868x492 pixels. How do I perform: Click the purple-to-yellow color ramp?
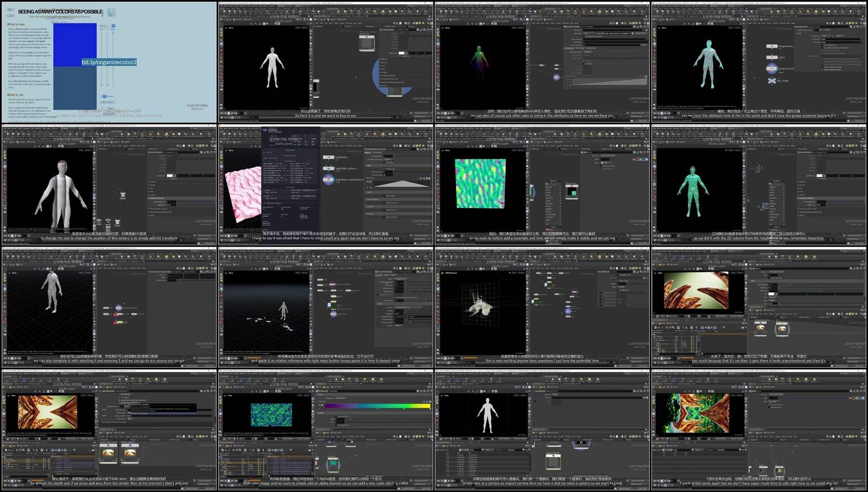(x=377, y=406)
